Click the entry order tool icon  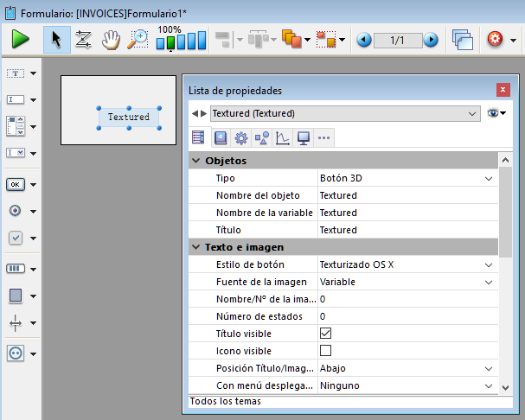point(84,40)
